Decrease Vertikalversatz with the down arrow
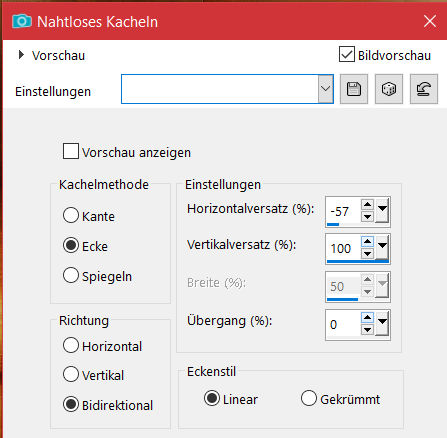 [x=367, y=254]
